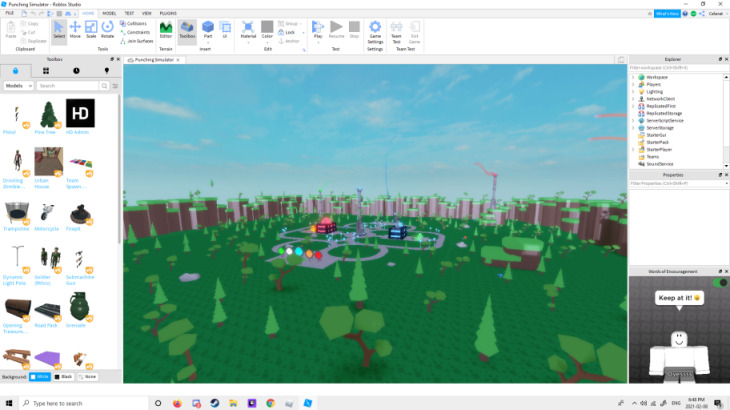Select None toolbox background
Image resolution: width=730 pixels, height=410 pixels.
pos(87,376)
